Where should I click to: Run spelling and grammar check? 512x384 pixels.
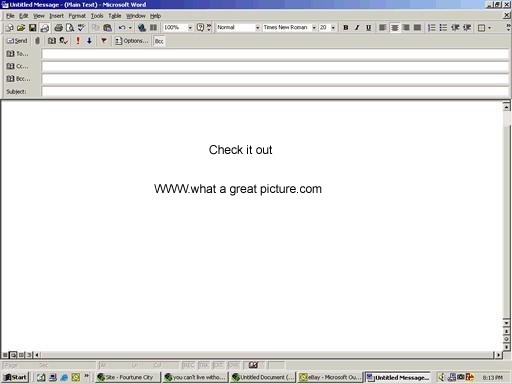point(81,28)
